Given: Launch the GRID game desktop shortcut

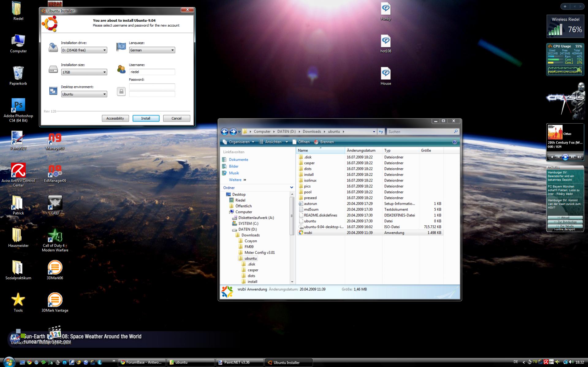Looking at the screenshot, I should (x=55, y=205).
